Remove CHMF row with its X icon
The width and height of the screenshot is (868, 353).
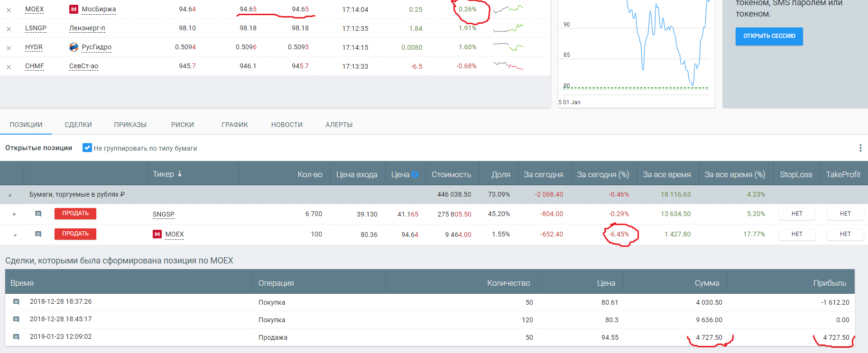9,67
